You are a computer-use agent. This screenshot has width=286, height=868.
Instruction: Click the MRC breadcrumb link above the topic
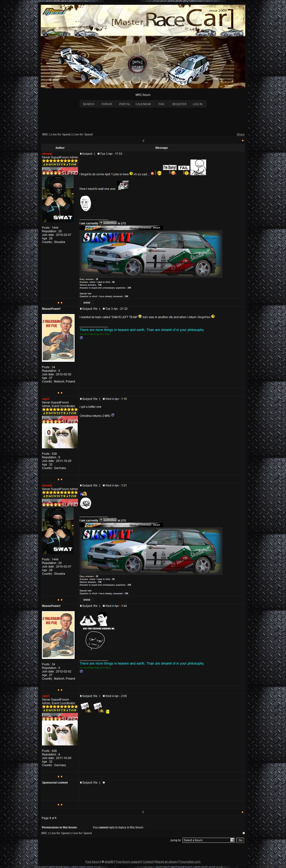pos(45,134)
